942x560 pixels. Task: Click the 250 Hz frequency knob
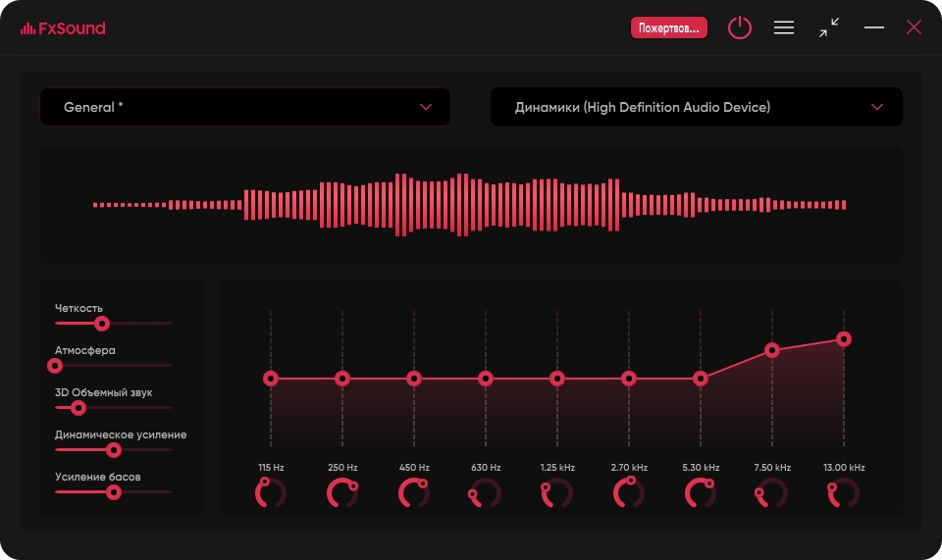342,493
